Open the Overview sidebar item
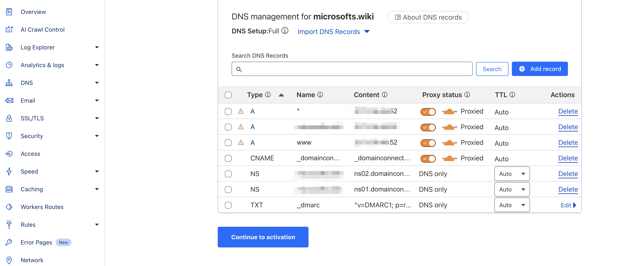The height and width of the screenshot is (266, 644). [33, 12]
